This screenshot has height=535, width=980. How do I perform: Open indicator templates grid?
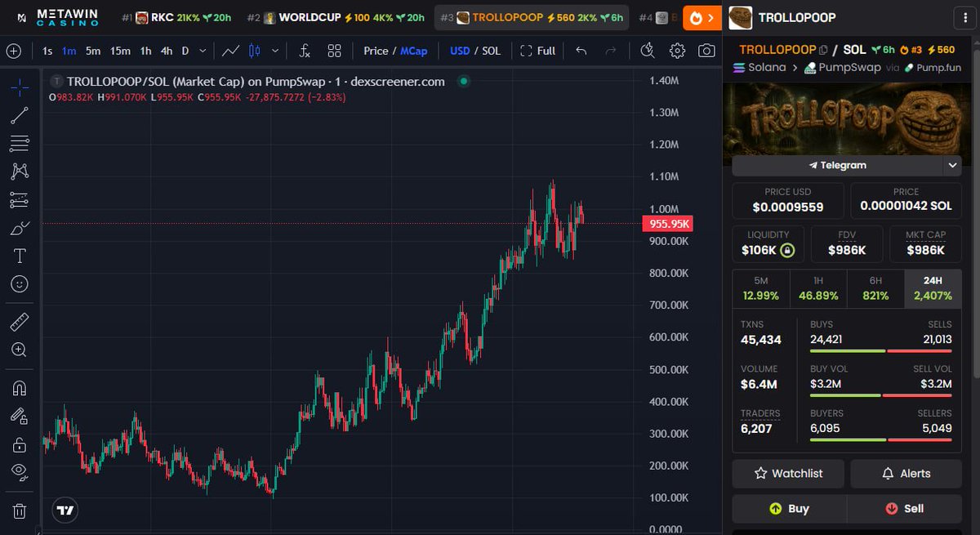point(334,51)
